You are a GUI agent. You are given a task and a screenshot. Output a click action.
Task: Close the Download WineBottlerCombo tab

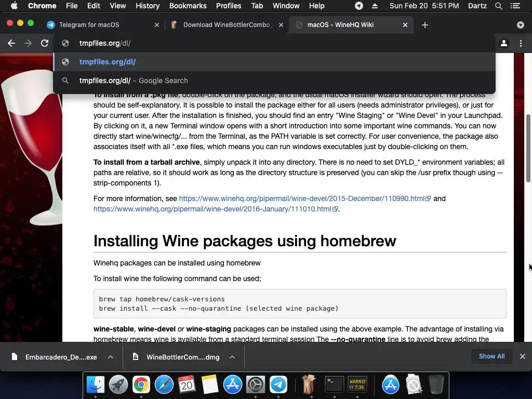(x=281, y=25)
